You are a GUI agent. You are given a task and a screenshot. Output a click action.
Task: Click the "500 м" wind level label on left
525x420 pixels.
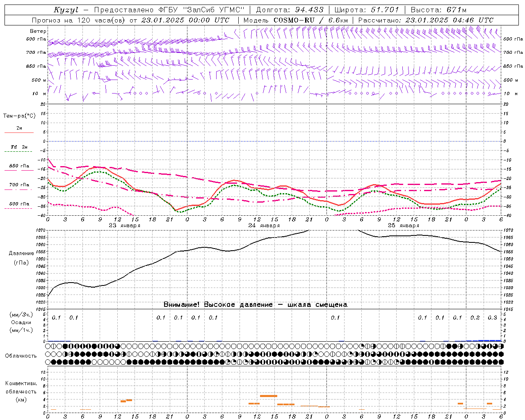(39, 80)
